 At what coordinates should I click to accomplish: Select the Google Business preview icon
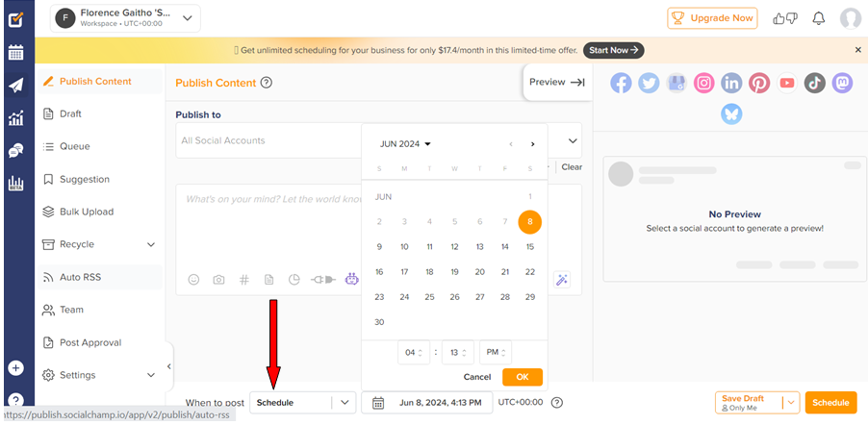tap(677, 83)
